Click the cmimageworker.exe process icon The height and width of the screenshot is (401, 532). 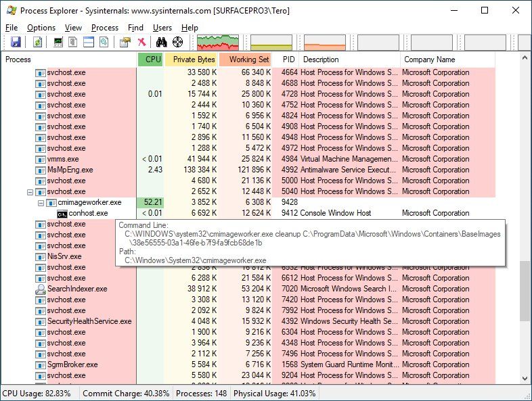coord(51,203)
